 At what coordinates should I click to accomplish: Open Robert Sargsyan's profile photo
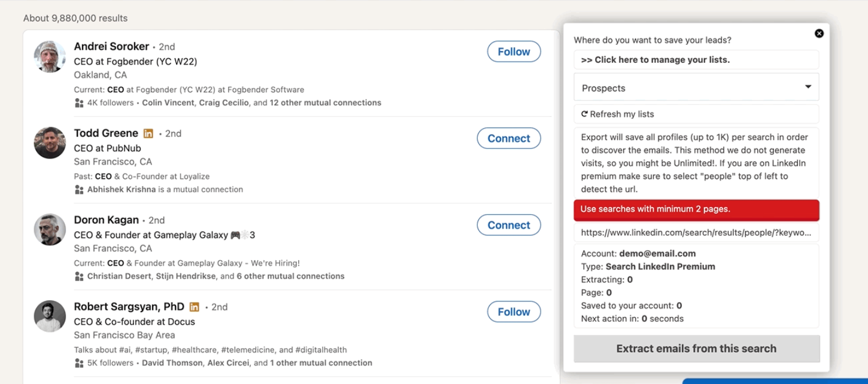[50, 316]
